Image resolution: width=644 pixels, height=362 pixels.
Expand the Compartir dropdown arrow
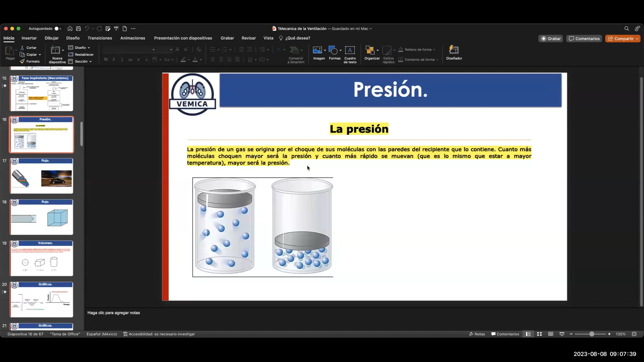click(637, 38)
